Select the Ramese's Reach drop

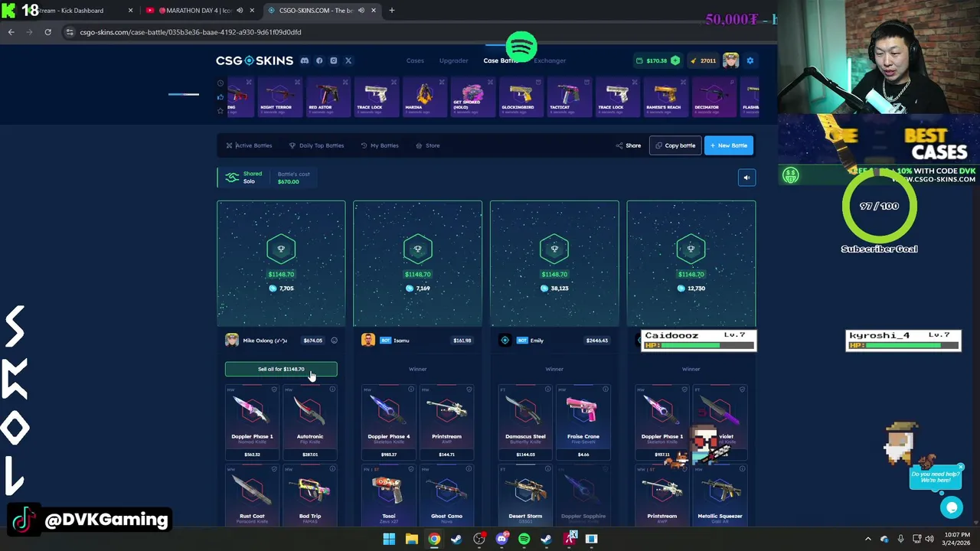[x=665, y=98]
